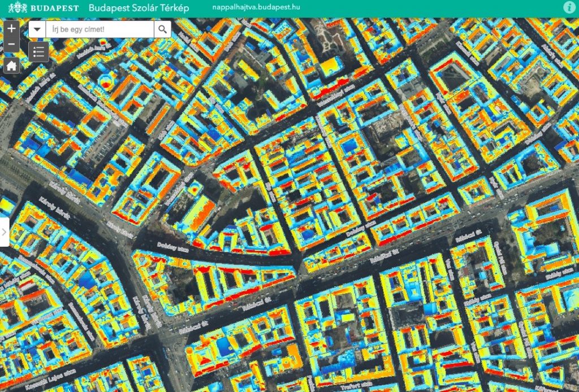Viewport: 579px width, 392px height.
Task: Expand the collapsed left side panel
Action: [x=5, y=232]
